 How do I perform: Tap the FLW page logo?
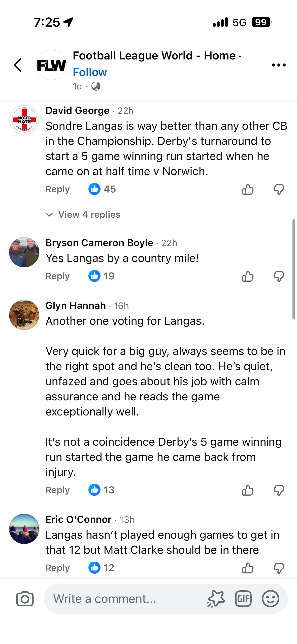pos(51,65)
